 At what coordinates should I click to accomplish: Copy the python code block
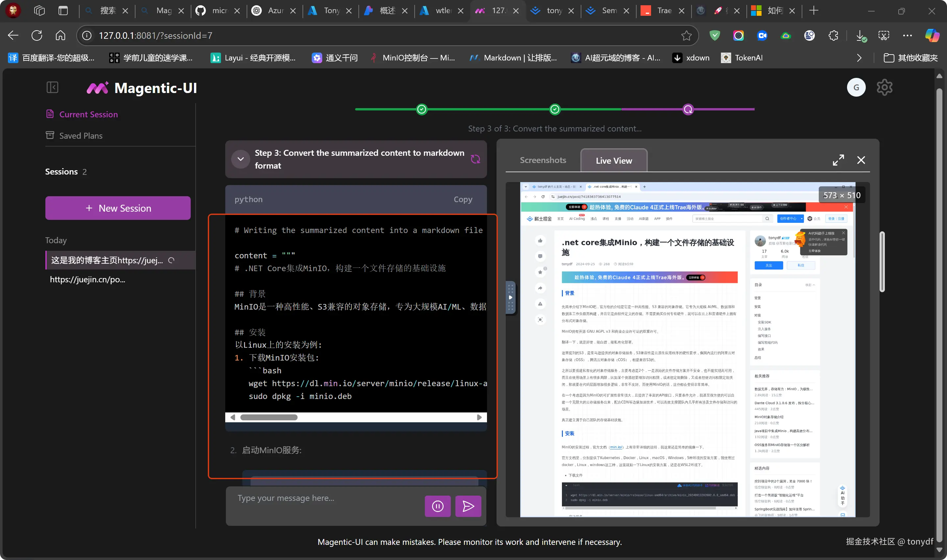pos(463,199)
